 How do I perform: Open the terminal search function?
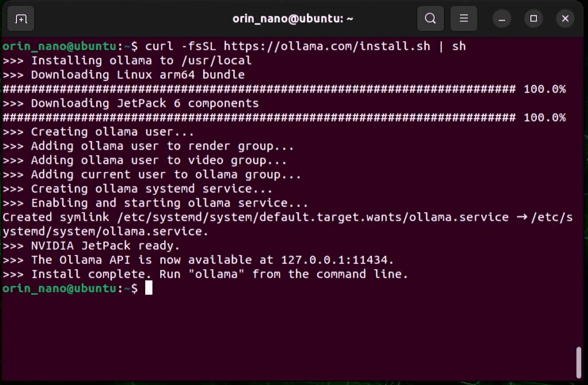click(430, 19)
